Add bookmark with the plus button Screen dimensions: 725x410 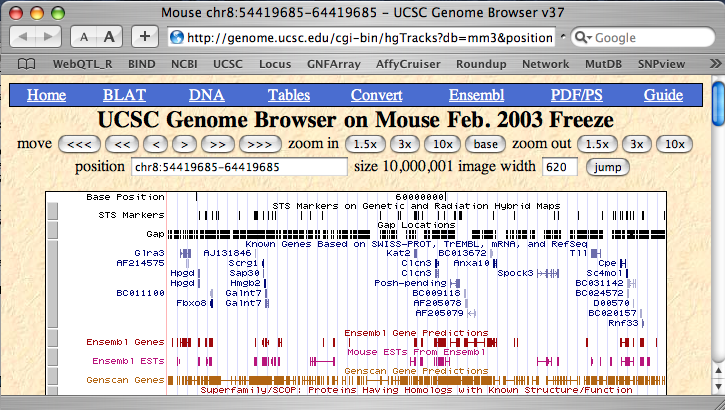(145, 37)
